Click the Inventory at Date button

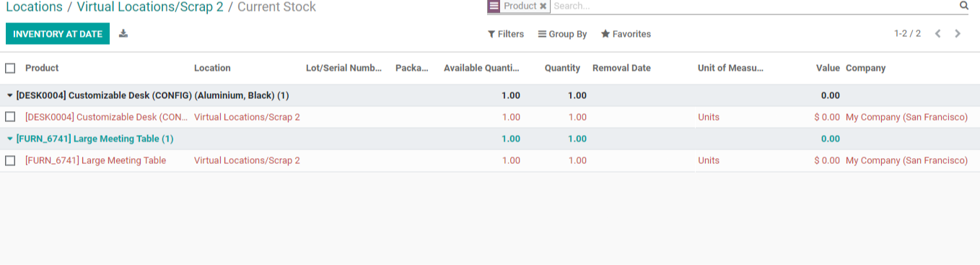click(x=58, y=34)
